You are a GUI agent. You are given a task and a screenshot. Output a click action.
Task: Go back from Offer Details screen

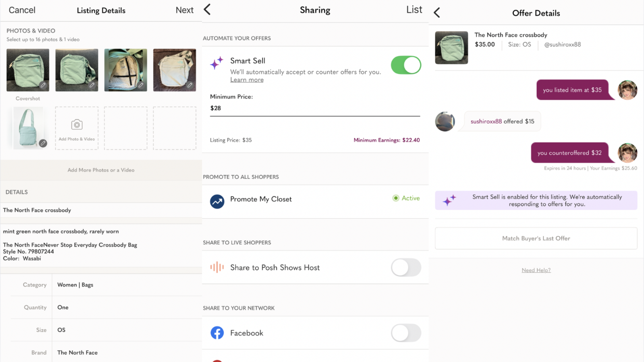click(x=437, y=13)
